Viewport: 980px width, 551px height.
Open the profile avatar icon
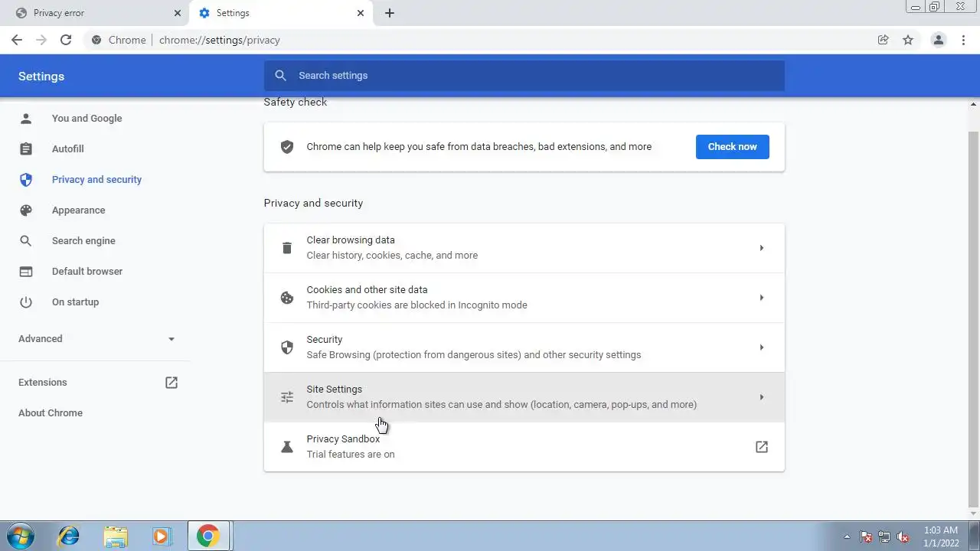click(x=938, y=40)
